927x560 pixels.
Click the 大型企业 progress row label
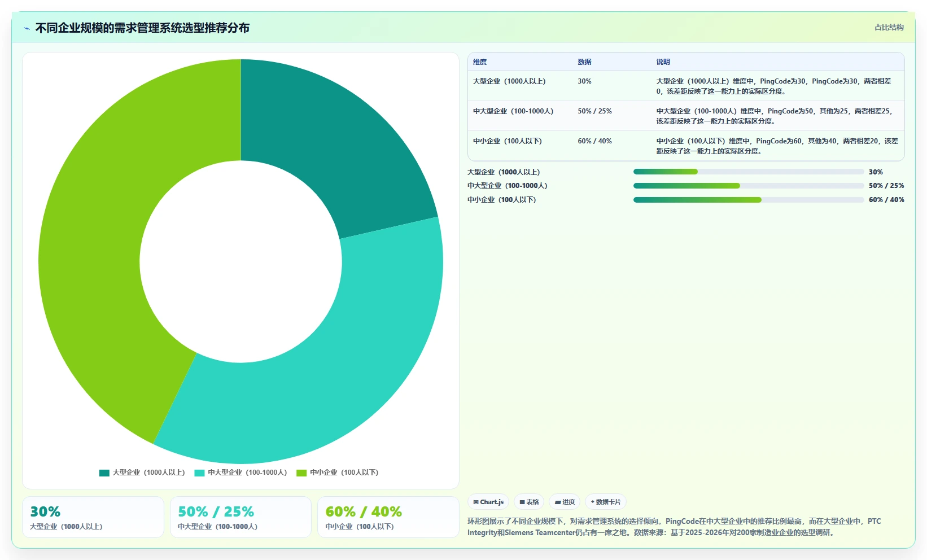pos(504,172)
